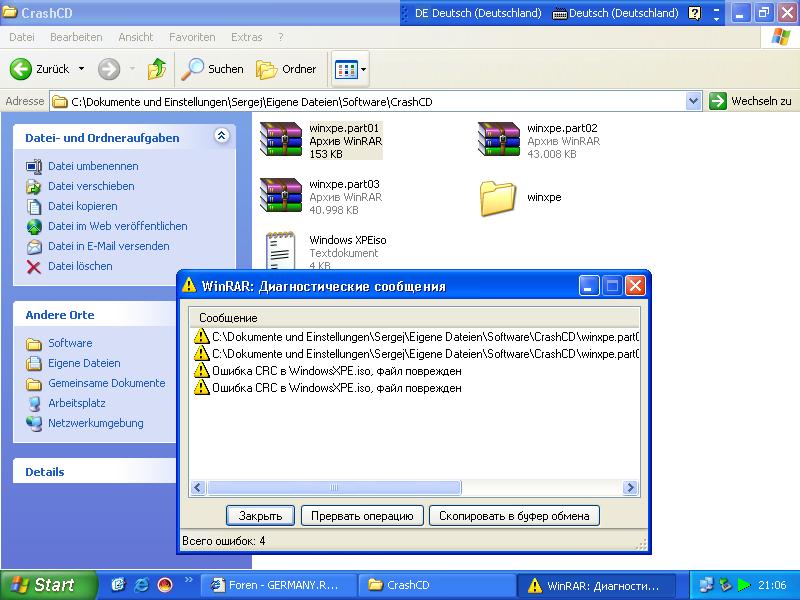
Task: Click the Datei in E-Mail versenden link
Action: [109, 246]
